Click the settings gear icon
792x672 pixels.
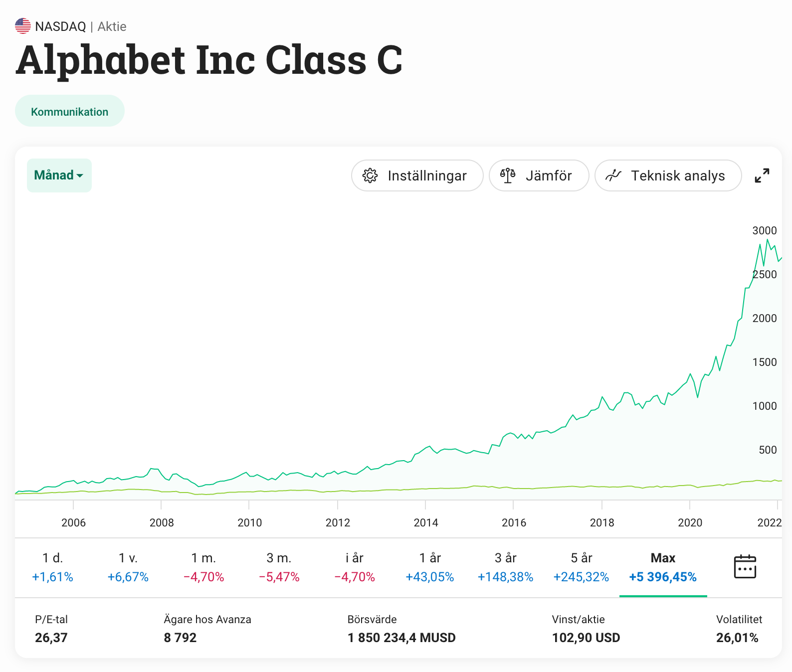pos(370,175)
